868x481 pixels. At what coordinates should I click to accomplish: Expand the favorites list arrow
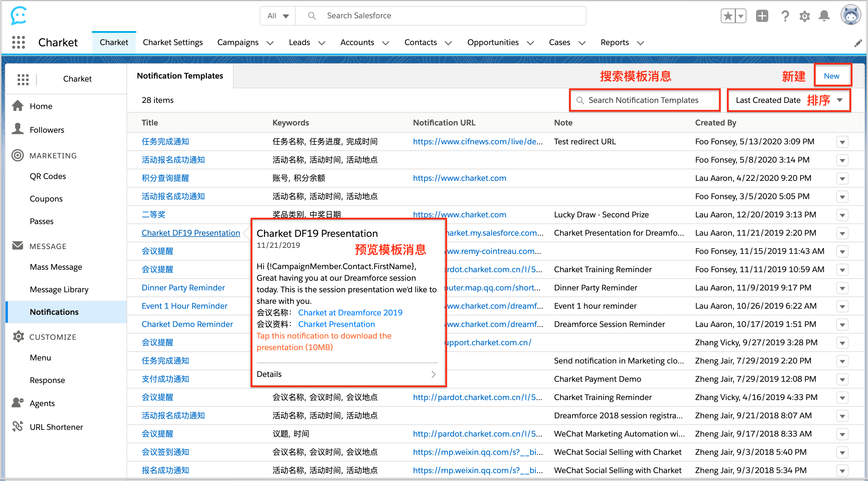[741, 16]
